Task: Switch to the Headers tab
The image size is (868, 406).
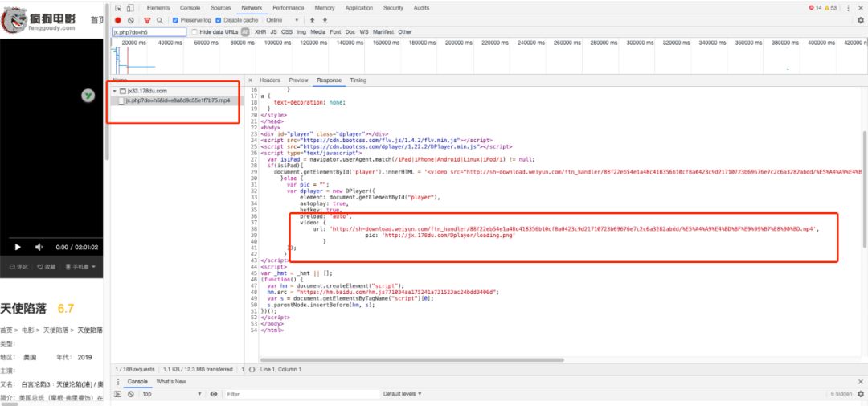Action: click(269, 80)
